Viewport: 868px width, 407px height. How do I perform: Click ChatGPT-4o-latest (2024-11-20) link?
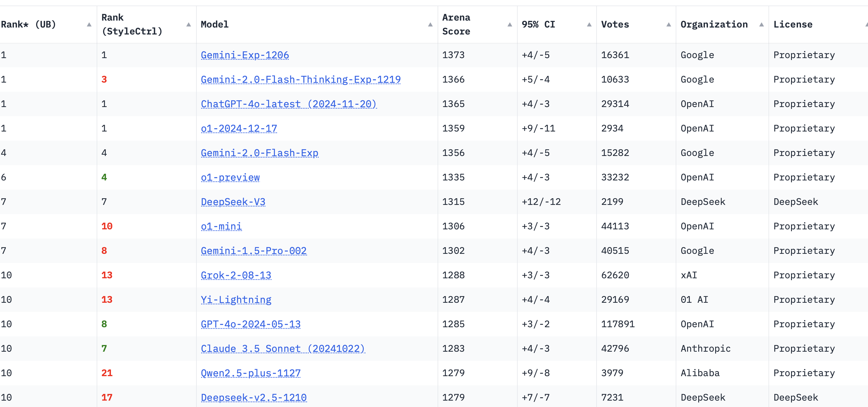288,104
